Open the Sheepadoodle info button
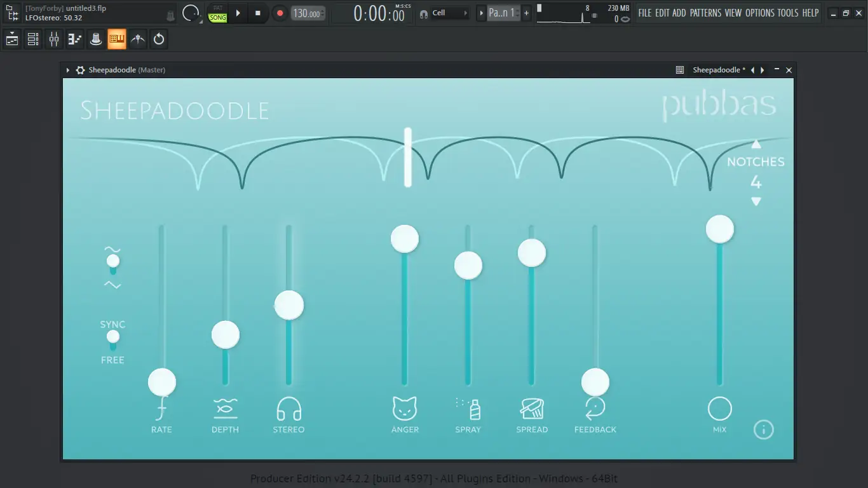Viewport: 868px width, 488px height. [764, 430]
